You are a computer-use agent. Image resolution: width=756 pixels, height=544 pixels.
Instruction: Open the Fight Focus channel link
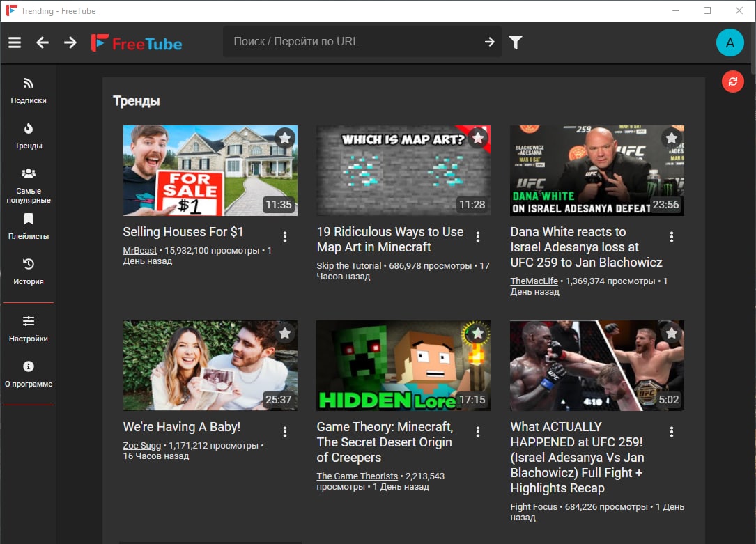534,507
